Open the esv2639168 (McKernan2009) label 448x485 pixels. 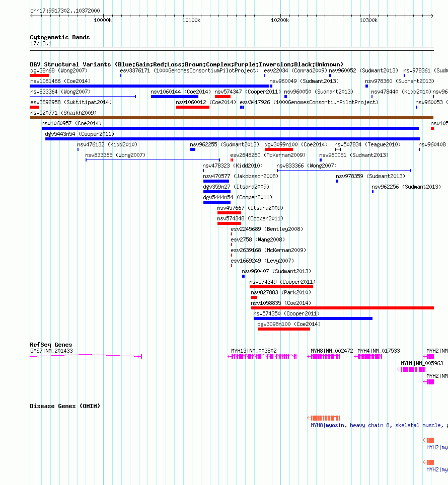(x=268, y=250)
